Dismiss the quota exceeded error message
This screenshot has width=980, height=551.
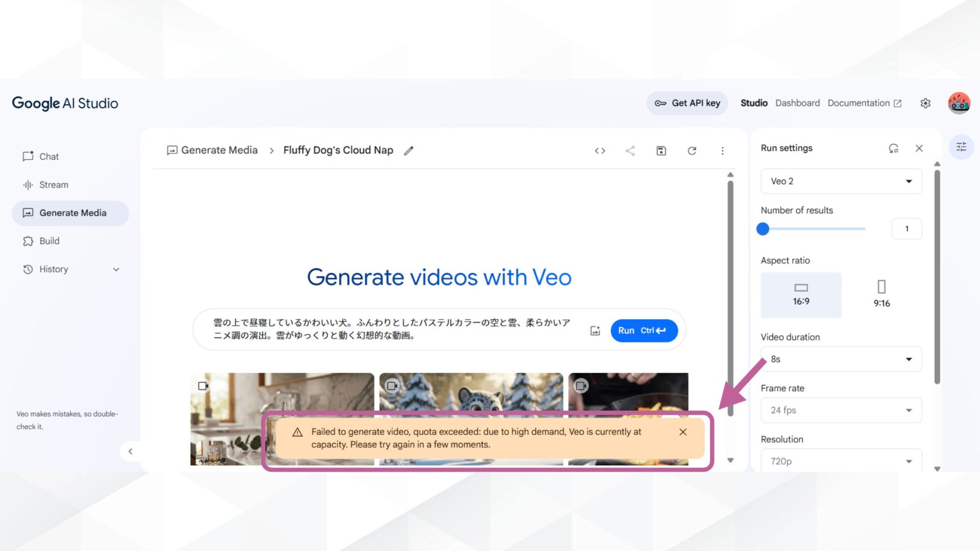click(683, 432)
